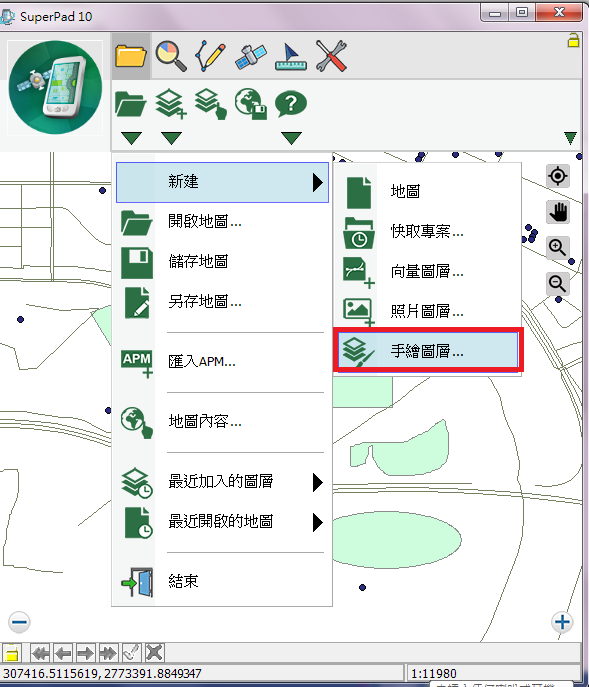Choose 手繪圖層 from the submenu
The width and height of the screenshot is (589, 687).
coord(427,351)
